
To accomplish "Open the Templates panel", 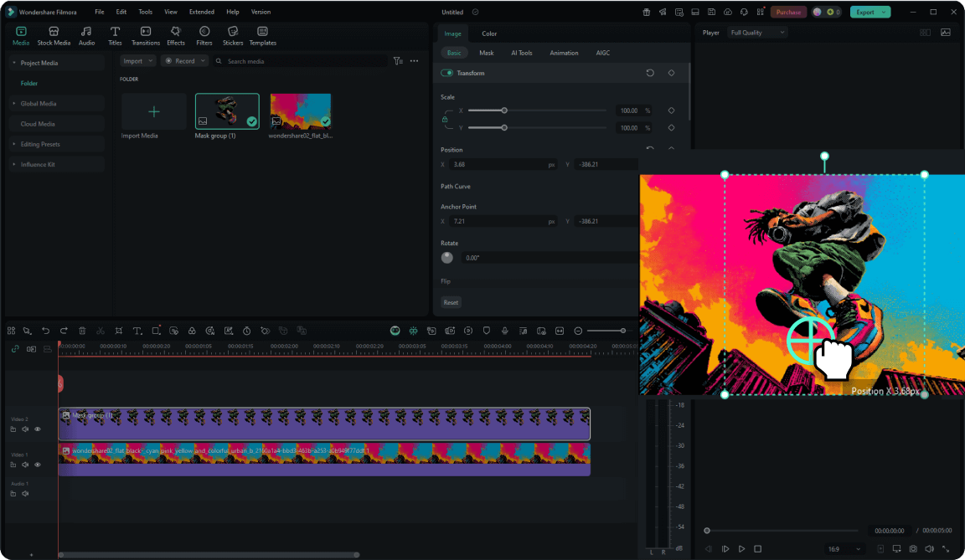I will tap(263, 36).
